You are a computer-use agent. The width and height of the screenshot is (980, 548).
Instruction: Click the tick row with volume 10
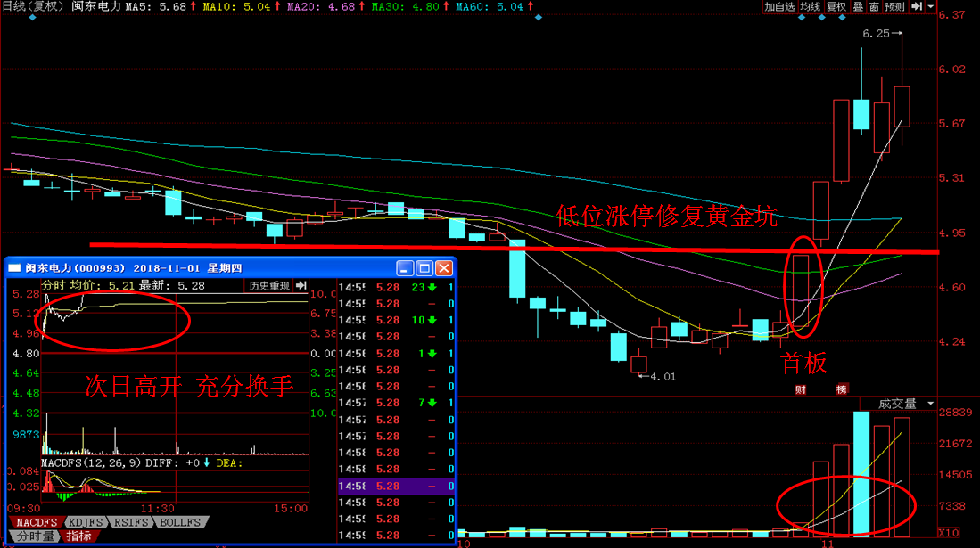click(396, 320)
